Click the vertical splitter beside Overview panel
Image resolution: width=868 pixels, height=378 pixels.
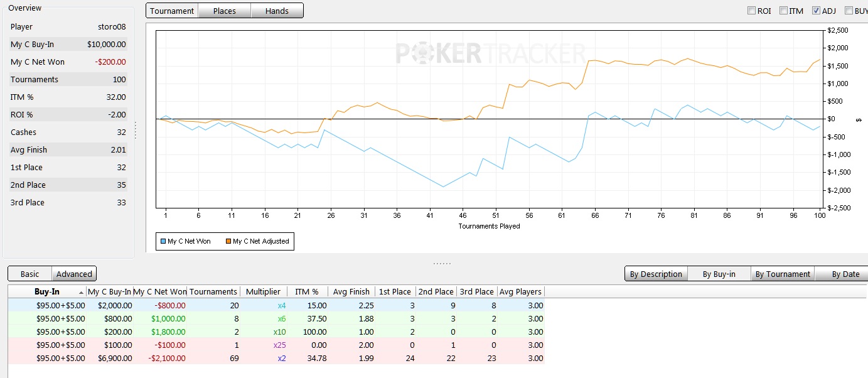(x=136, y=130)
